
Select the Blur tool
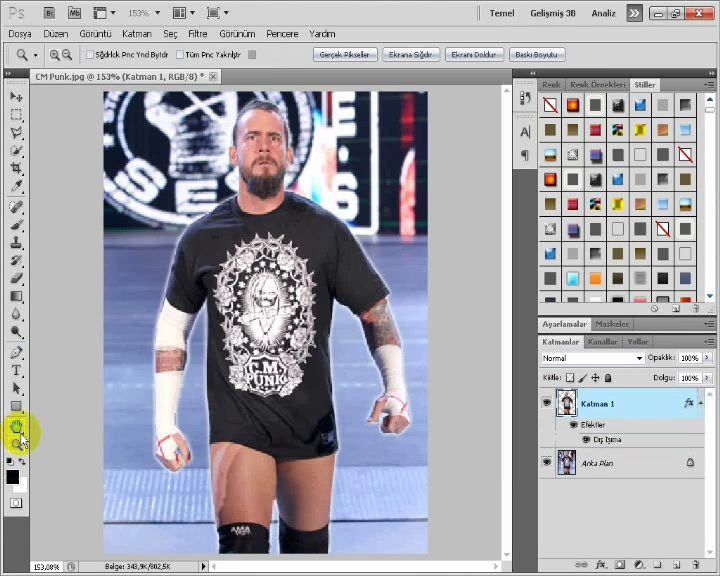point(16,314)
